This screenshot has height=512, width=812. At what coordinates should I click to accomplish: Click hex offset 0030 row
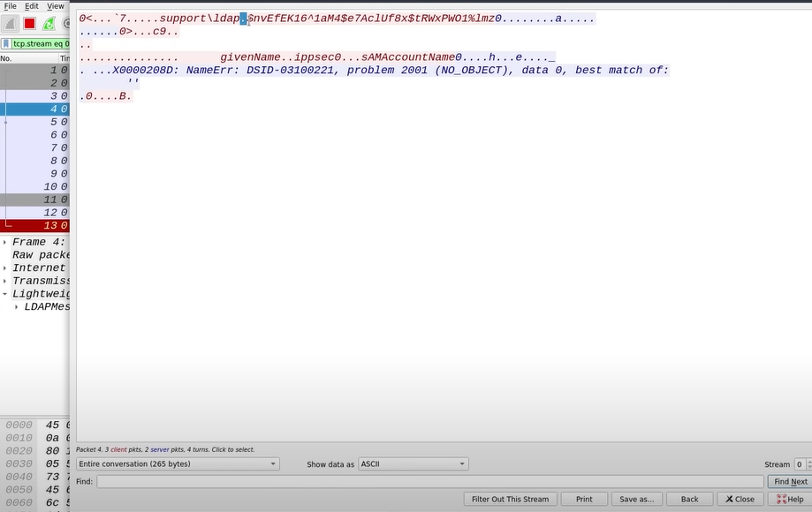pos(34,464)
